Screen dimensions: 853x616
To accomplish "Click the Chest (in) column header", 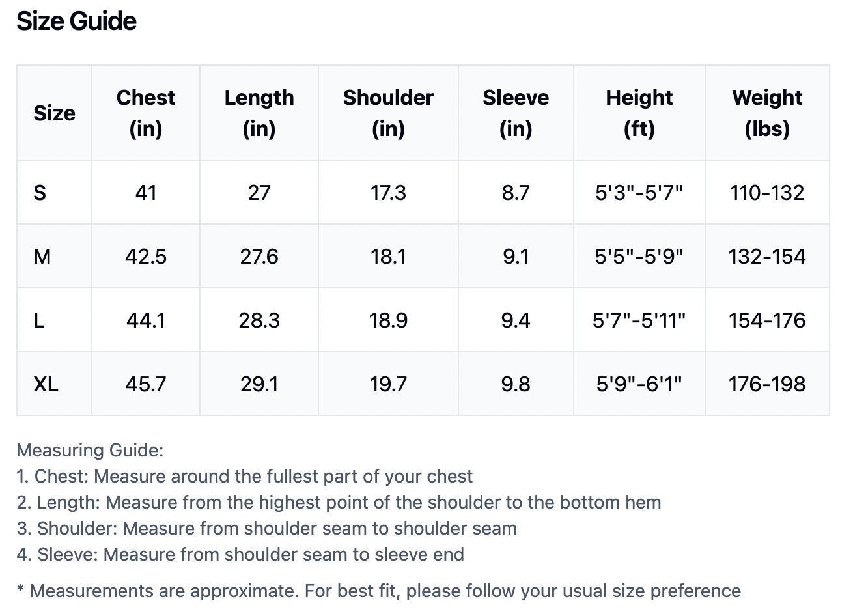I will (146, 113).
